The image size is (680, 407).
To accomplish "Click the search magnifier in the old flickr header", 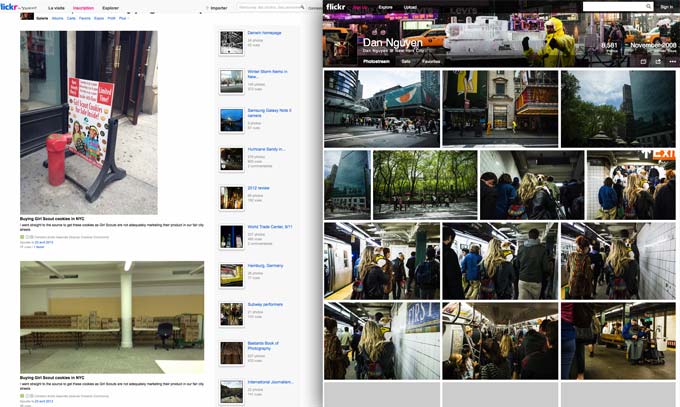I will pos(302,7).
